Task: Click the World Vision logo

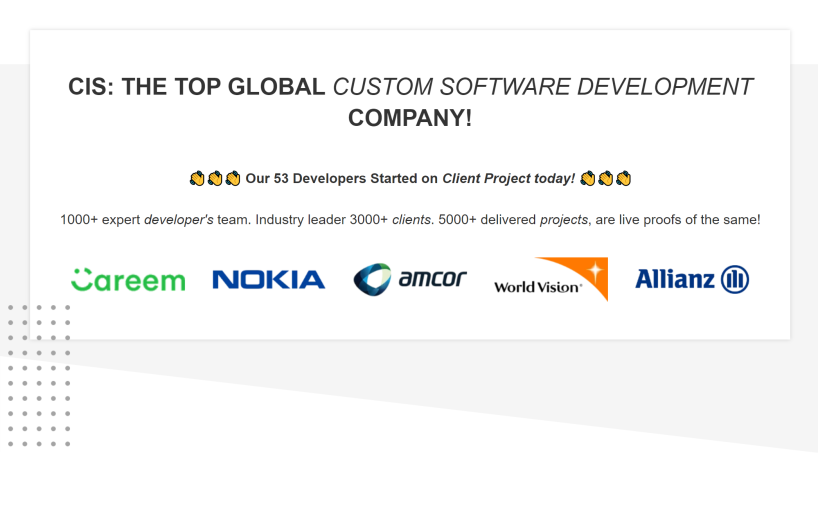Action: (551, 279)
